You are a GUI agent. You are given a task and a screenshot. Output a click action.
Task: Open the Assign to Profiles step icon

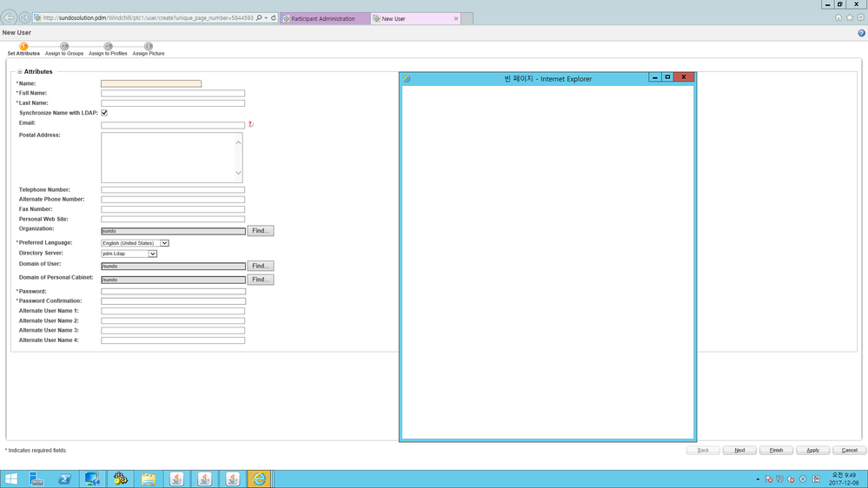(x=108, y=47)
